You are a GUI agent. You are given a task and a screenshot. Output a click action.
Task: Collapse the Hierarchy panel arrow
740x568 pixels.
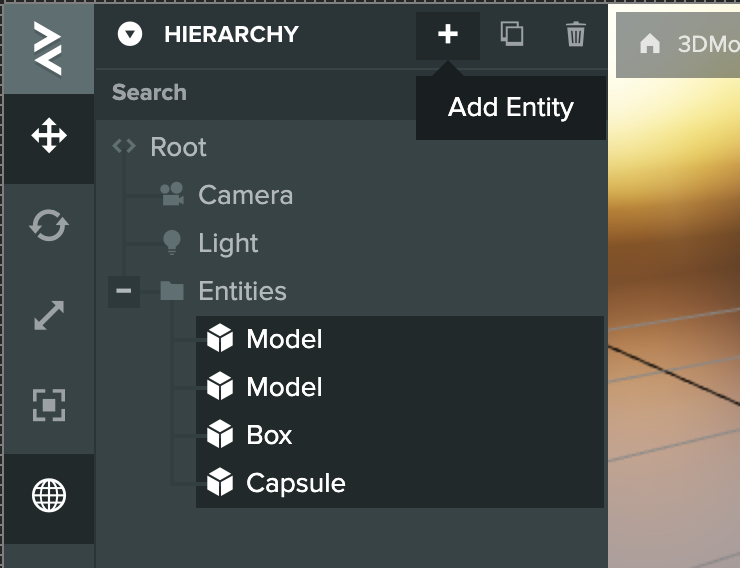coord(130,35)
